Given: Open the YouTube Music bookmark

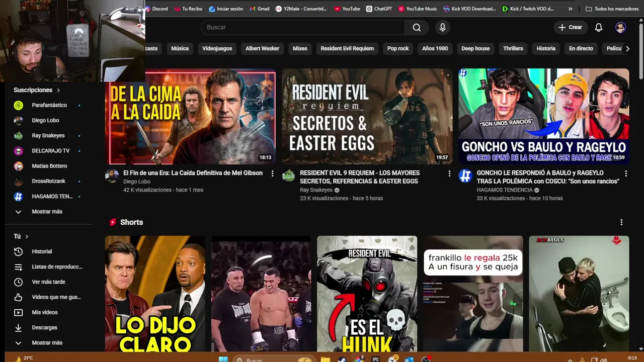Looking at the screenshot, I should point(418,9).
